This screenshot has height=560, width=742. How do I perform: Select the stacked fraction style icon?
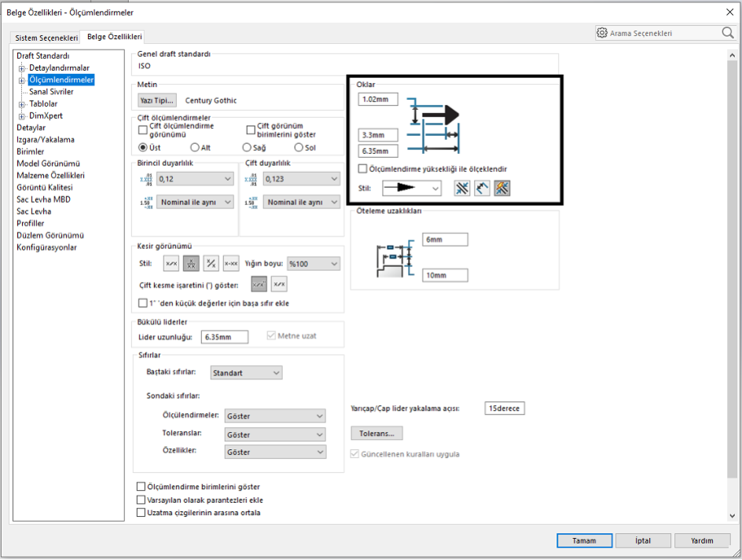tap(190, 263)
